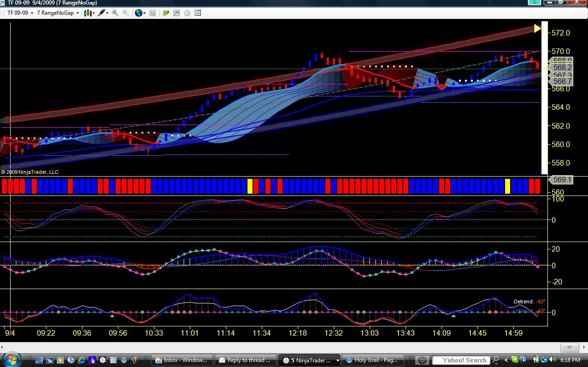588x367 pixels.
Task: Click the grey disabled circle icon in toolbar
Action: (x=187, y=13)
